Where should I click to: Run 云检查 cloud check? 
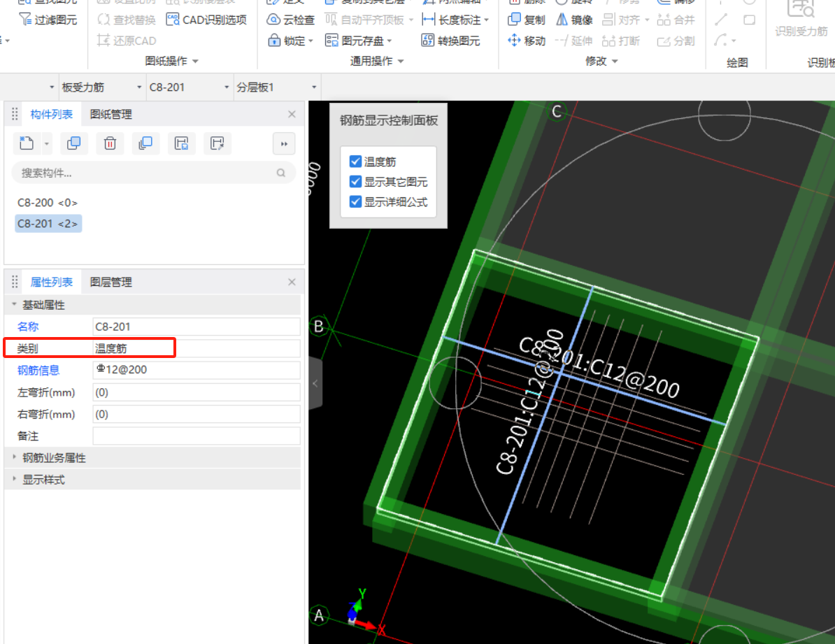[291, 20]
